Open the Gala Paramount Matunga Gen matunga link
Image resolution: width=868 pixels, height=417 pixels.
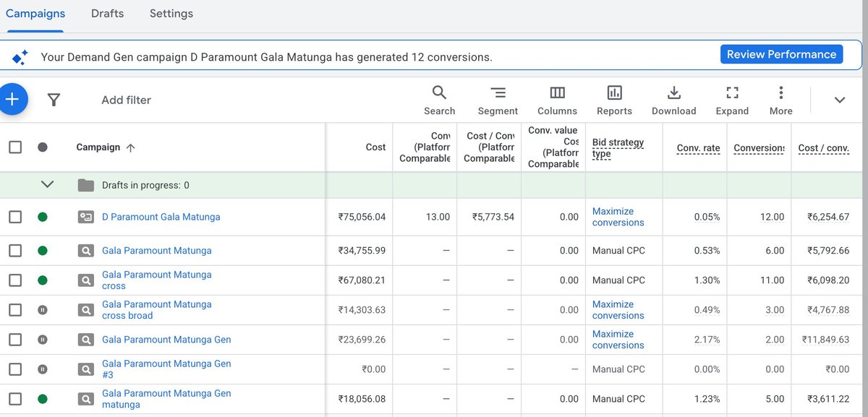[166, 399]
